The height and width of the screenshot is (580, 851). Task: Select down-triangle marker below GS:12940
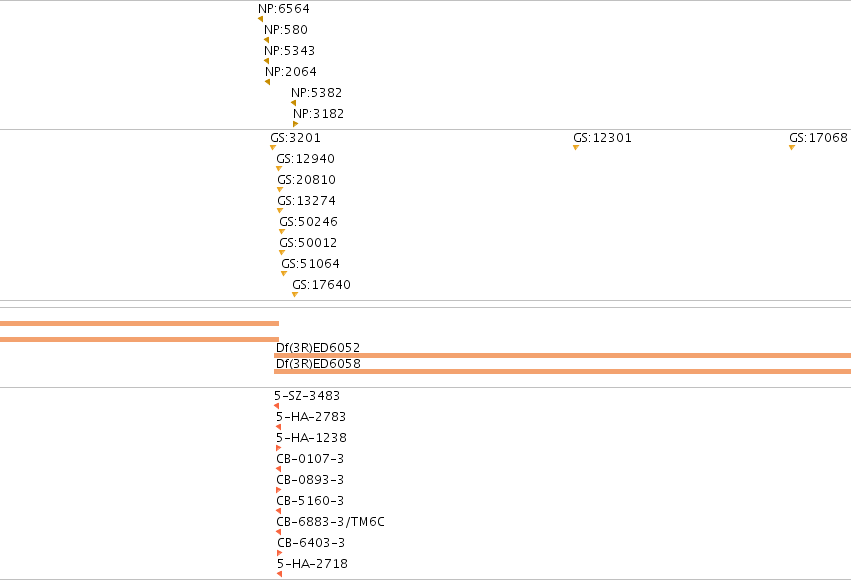coord(279,169)
